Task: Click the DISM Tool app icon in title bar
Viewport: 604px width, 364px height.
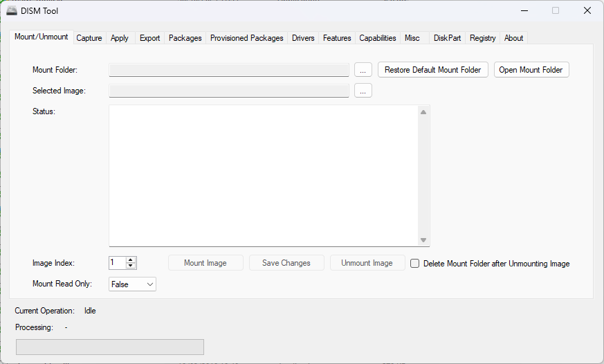Action: click(x=12, y=10)
